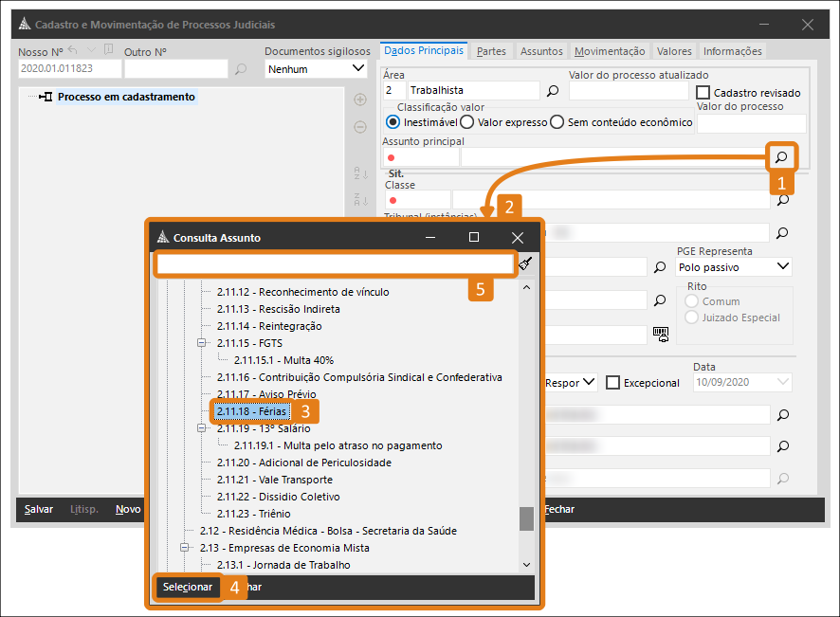Clear the search with the broom icon
The image size is (840, 617).
526,263
